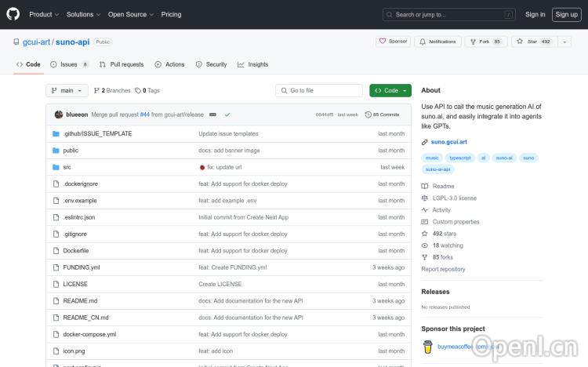Expand the Product menu

tap(43, 14)
